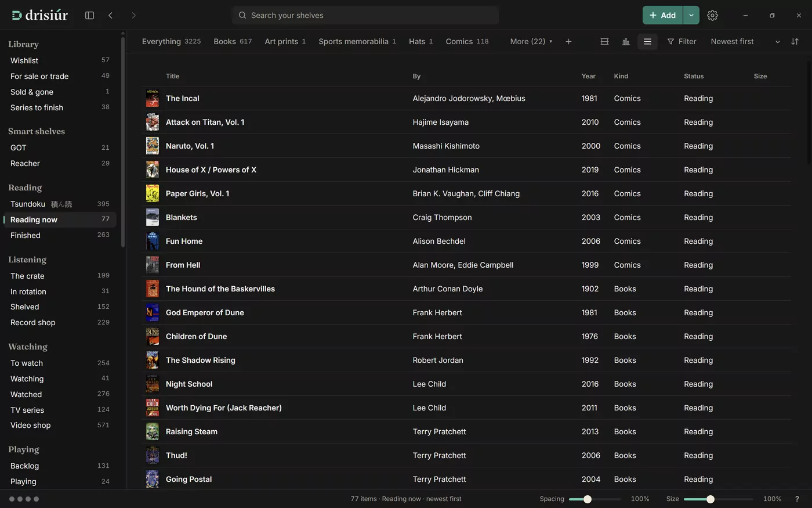Select the 'From Hell' title

[x=183, y=265]
